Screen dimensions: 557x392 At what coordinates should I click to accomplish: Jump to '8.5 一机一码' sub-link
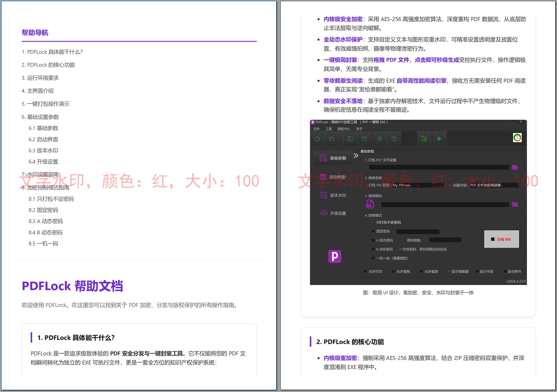(43, 244)
